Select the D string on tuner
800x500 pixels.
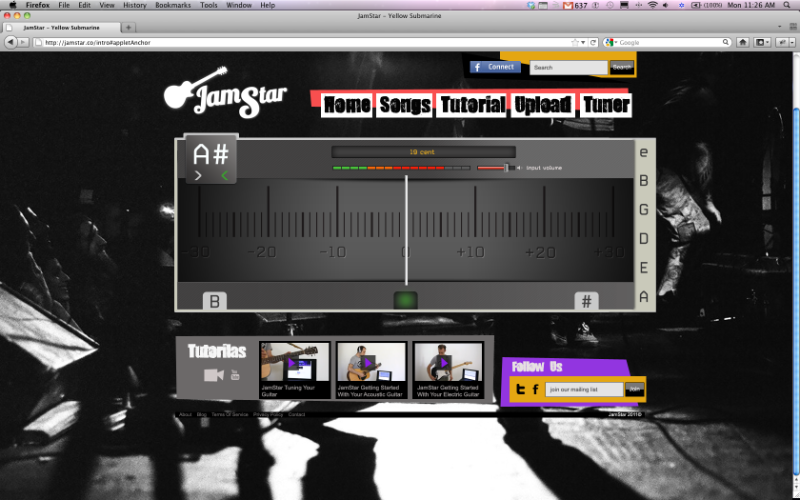pos(644,238)
